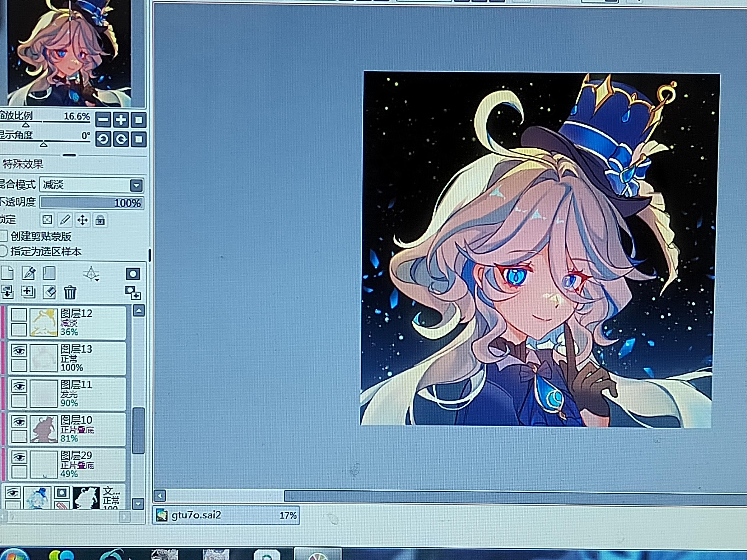Lock everything with the padlock icon
Viewport: 747px width, 560px height.
coord(100,220)
